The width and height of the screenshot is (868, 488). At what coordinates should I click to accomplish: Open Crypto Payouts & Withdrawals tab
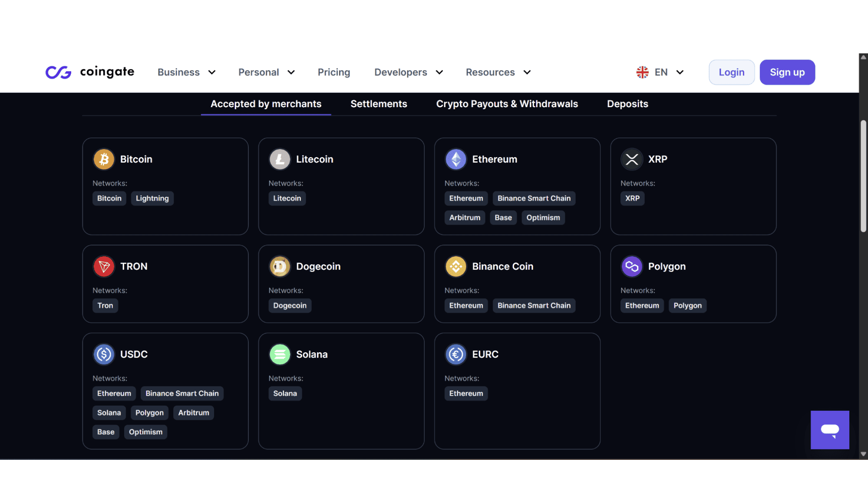pyautogui.click(x=507, y=104)
